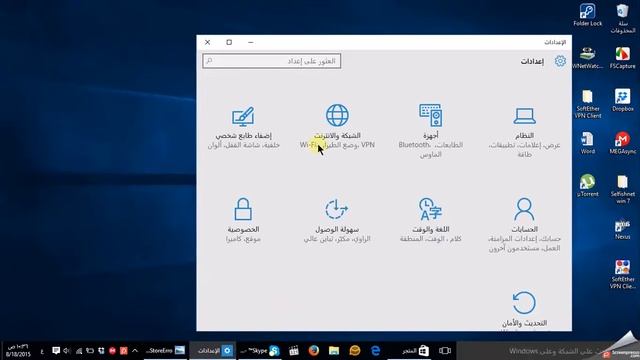The image size is (640, 360).
Task: Open the video editor clapperboard taskbar icon
Action: click(293, 351)
